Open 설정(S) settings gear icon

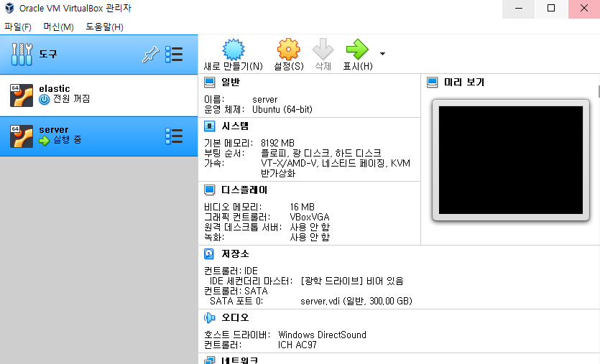288,50
